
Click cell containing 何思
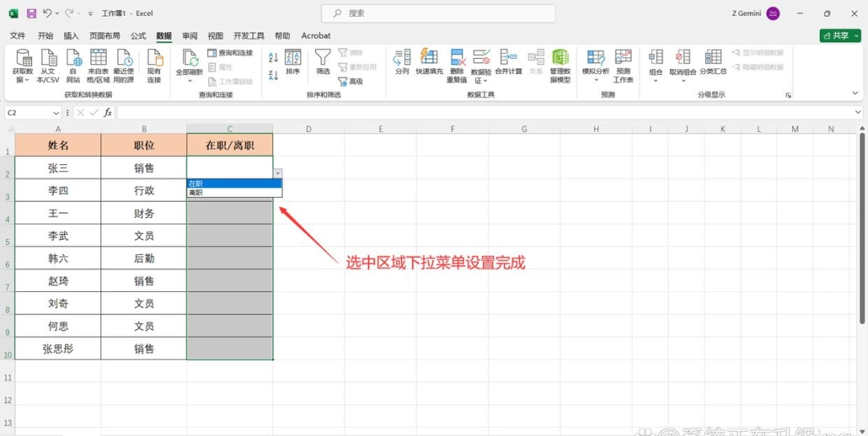click(x=58, y=327)
